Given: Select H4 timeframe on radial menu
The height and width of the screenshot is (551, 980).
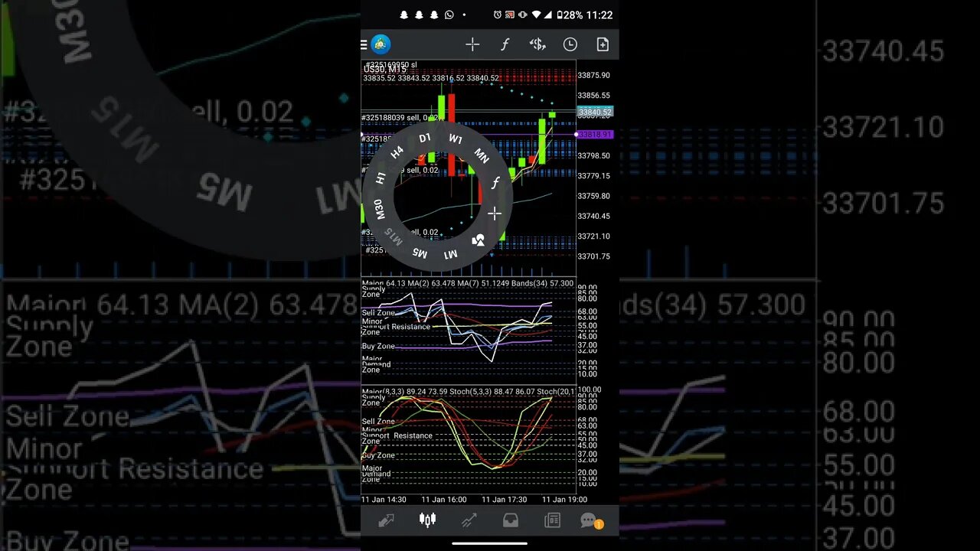Looking at the screenshot, I should 397,152.
